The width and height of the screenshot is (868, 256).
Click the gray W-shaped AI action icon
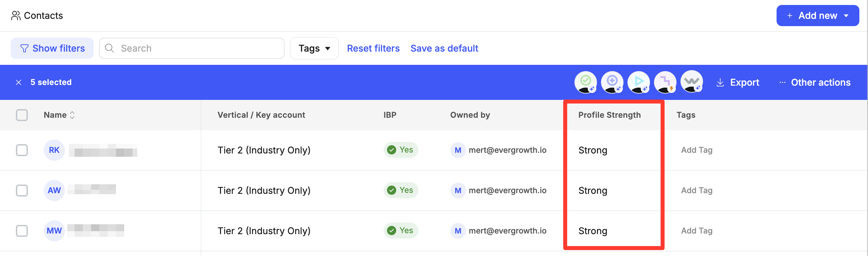[x=691, y=82]
